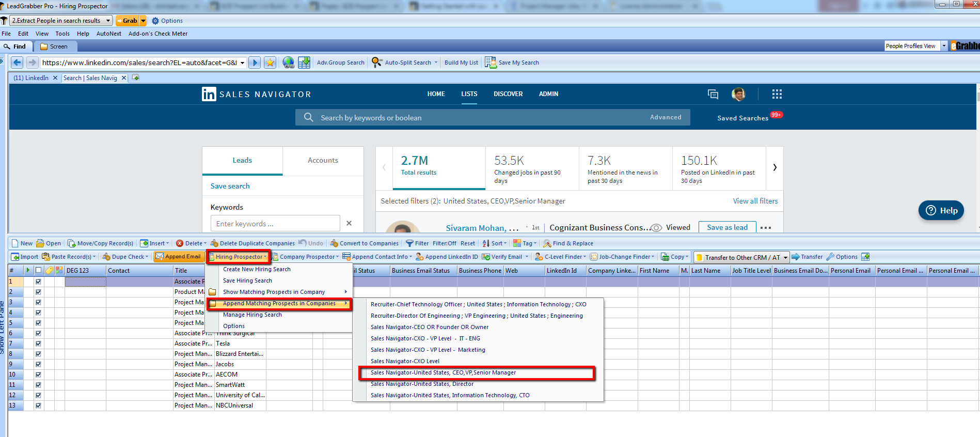
Task: Click Append Email button
Action: [x=178, y=257]
